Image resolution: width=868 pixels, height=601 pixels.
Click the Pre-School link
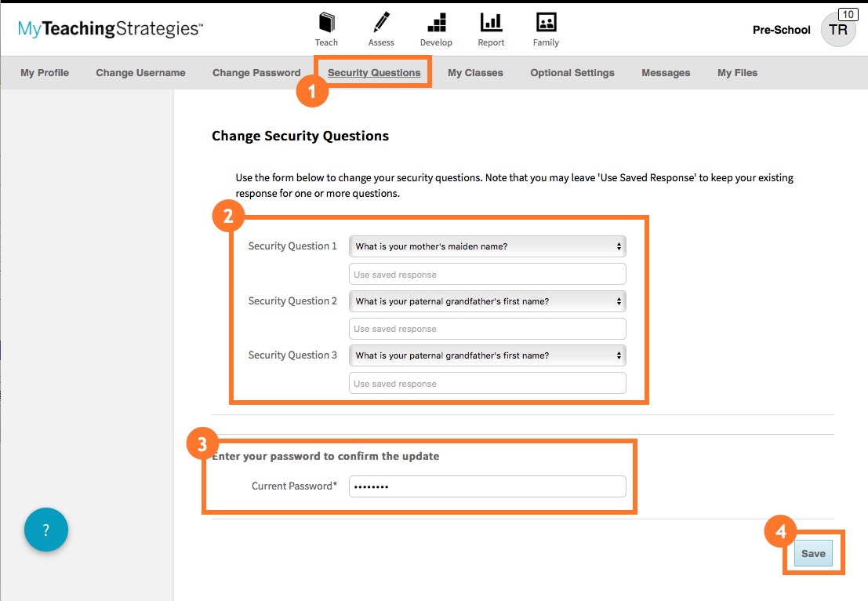tap(781, 30)
